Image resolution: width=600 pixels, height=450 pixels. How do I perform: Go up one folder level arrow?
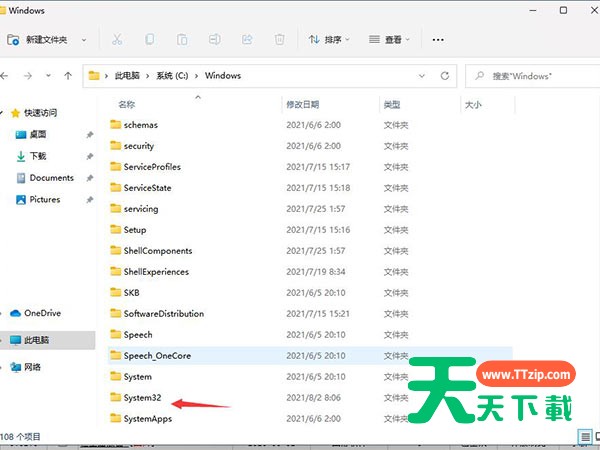click(x=68, y=76)
